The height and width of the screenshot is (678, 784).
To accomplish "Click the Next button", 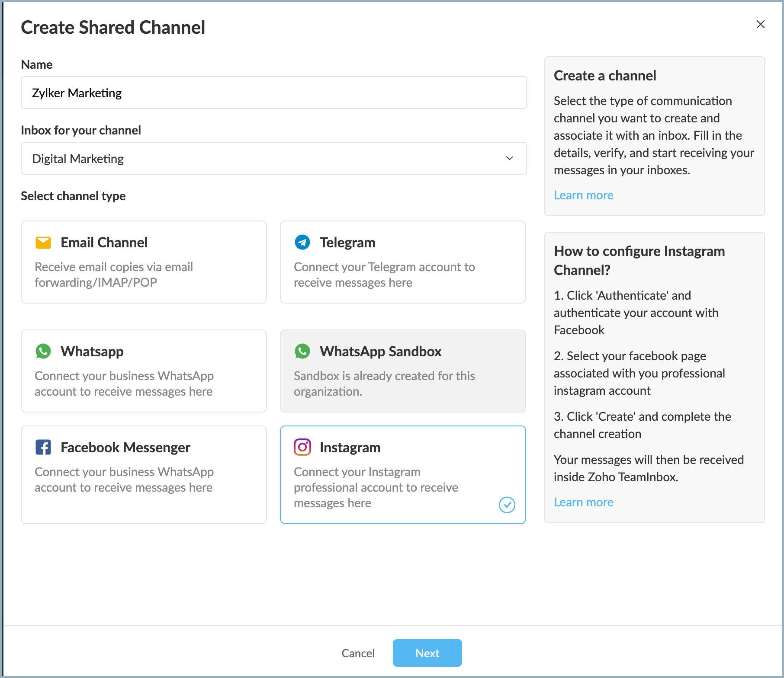I will click(x=427, y=653).
